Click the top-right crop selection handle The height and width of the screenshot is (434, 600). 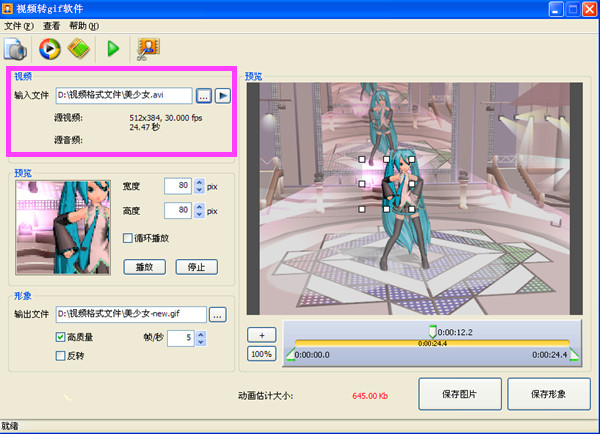point(412,159)
